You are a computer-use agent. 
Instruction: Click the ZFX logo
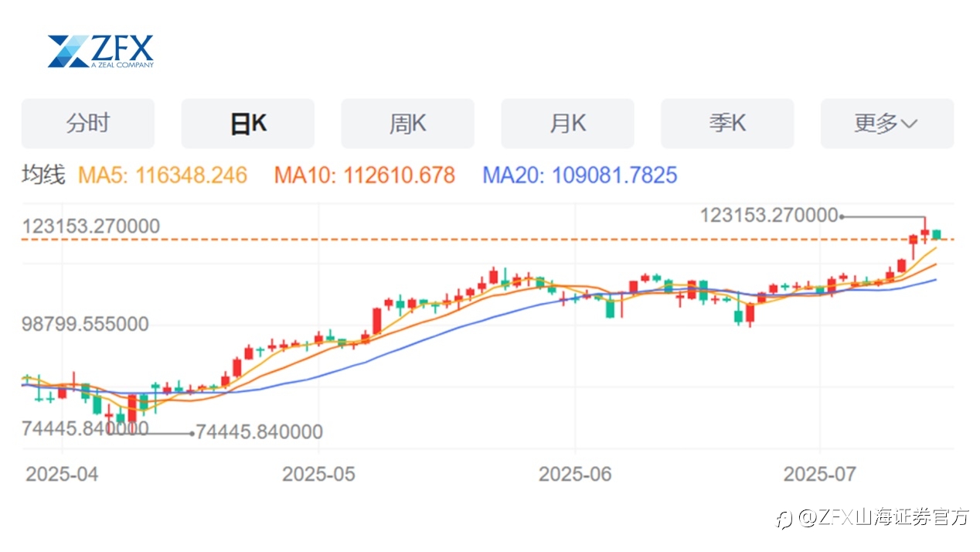[100, 51]
